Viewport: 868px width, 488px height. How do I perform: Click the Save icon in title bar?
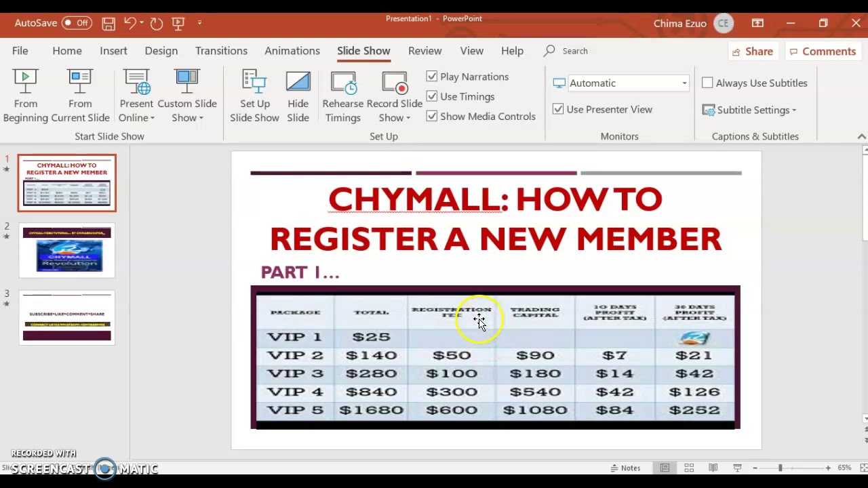(108, 23)
